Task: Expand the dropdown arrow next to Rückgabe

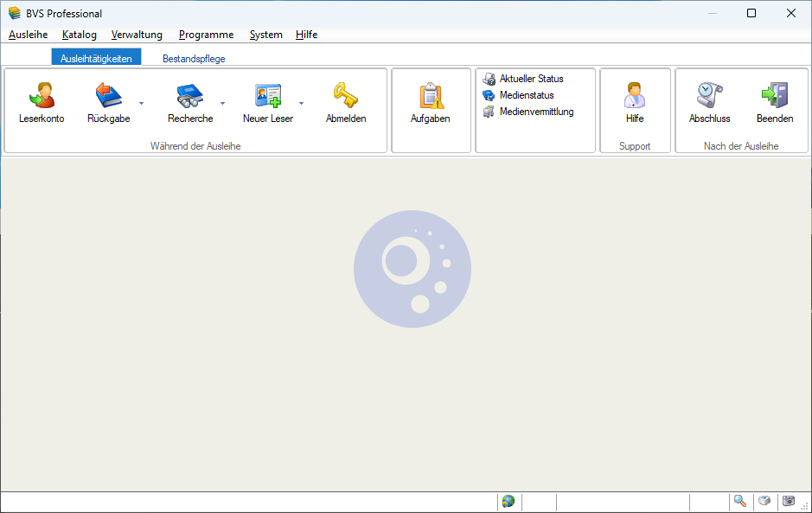Action: coord(141,104)
